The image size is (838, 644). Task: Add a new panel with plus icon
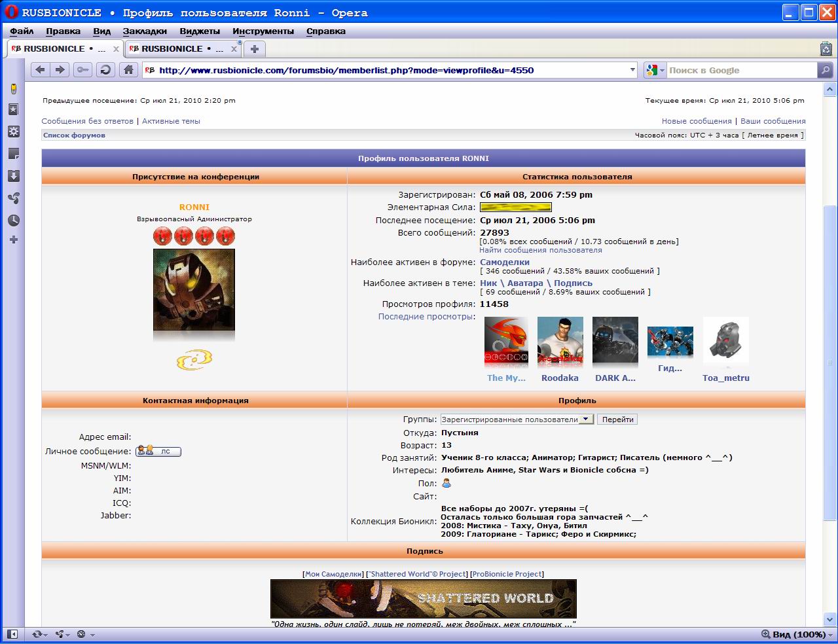click(13, 240)
